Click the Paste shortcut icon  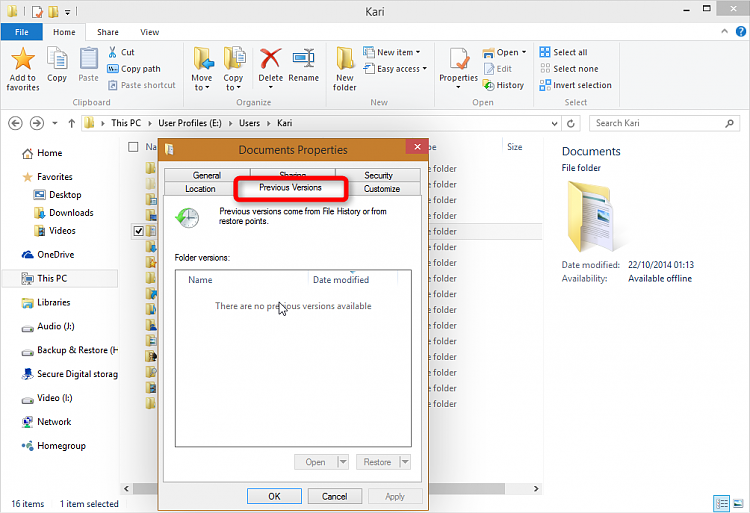tap(113, 85)
